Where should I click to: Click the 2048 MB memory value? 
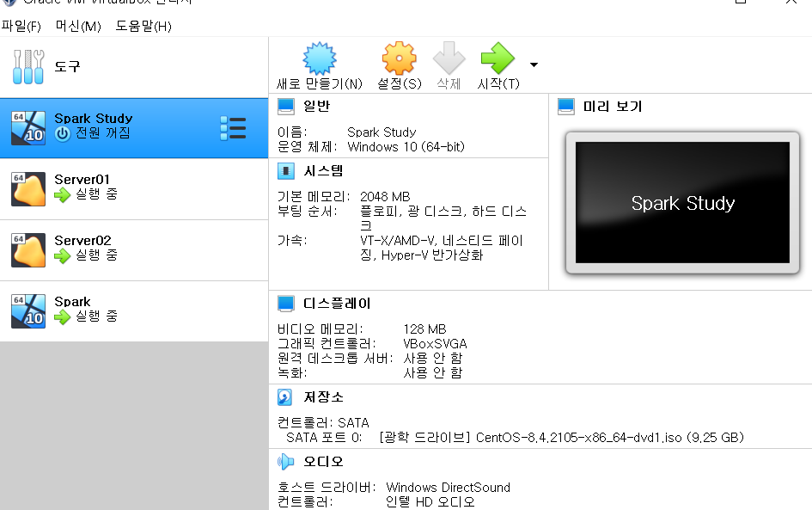pyautogui.click(x=385, y=197)
